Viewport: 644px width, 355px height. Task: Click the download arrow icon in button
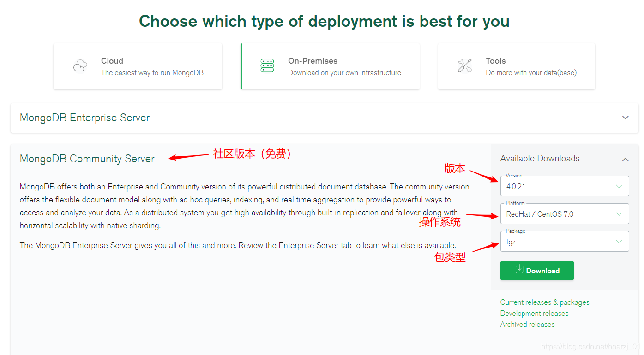click(519, 270)
